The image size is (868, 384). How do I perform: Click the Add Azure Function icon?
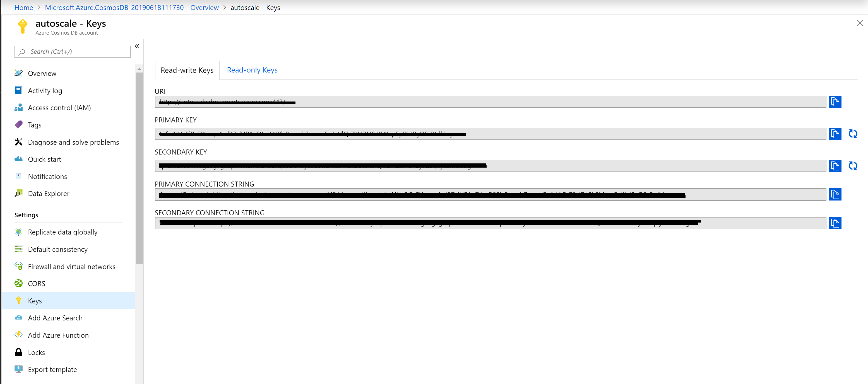18,335
